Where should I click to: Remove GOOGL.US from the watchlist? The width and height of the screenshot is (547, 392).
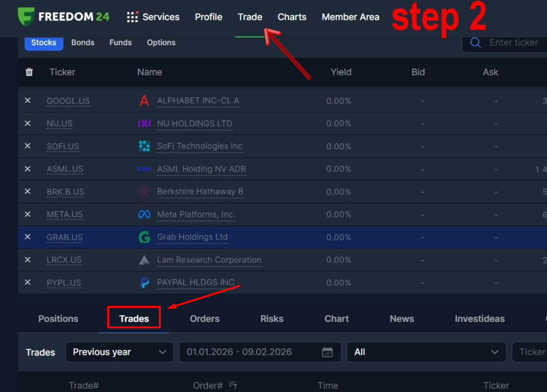click(x=28, y=101)
